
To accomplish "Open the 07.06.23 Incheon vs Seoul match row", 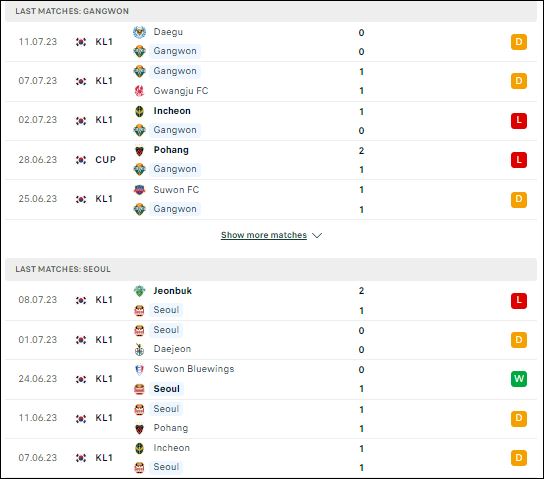I will point(271,458).
